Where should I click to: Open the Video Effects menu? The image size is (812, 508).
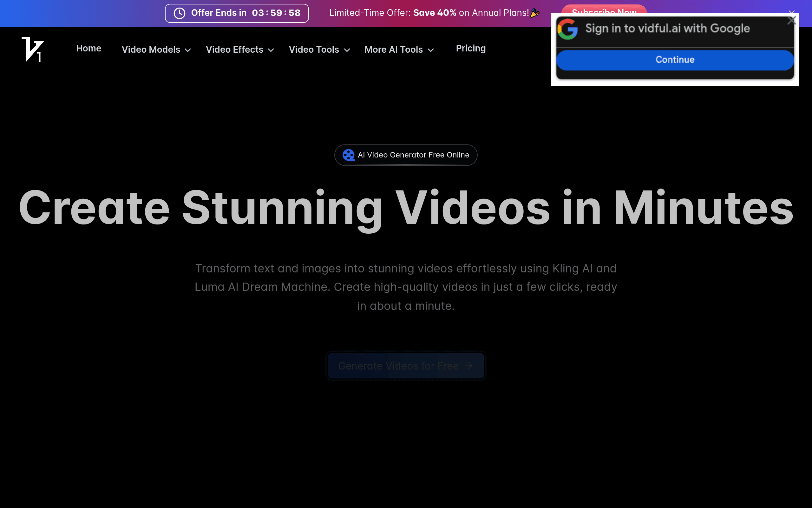pos(240,50)
